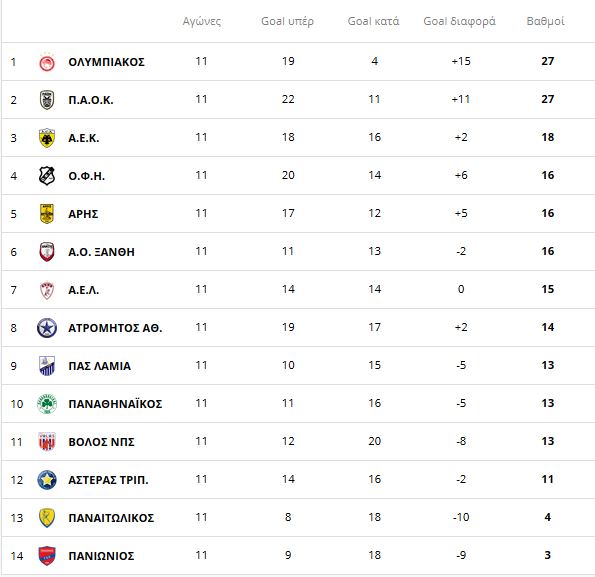Sort by the Goal υπέρ column header
Viewport: 595px width, 577px height.
pyautogui.click(x=287, y=21)
